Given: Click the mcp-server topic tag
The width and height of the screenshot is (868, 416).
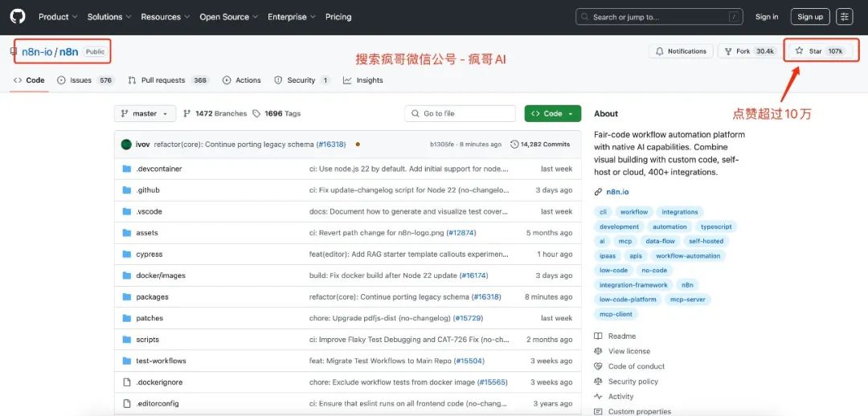Looking at the screenshot, I should pos(686,300).
